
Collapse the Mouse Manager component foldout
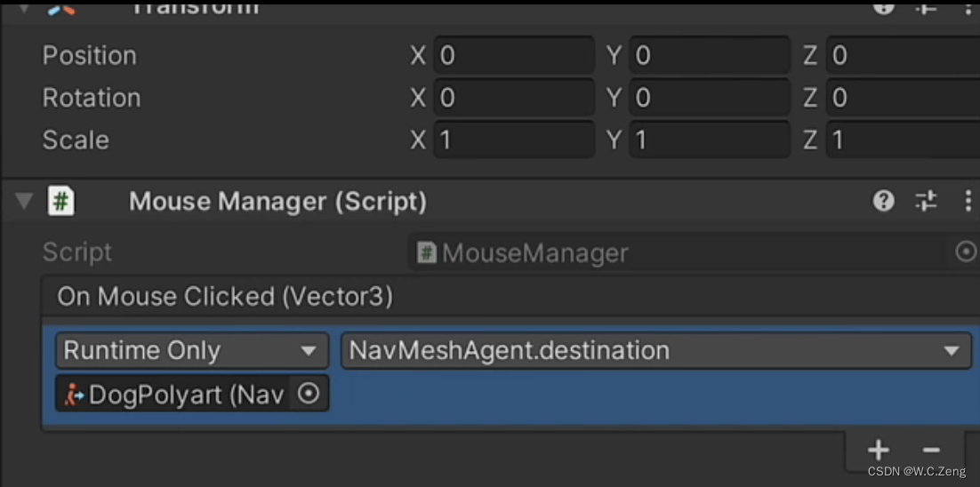23,202
